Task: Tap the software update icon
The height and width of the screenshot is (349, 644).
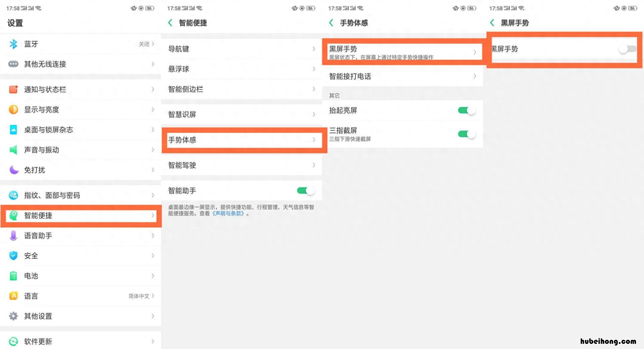Action: 13,341
